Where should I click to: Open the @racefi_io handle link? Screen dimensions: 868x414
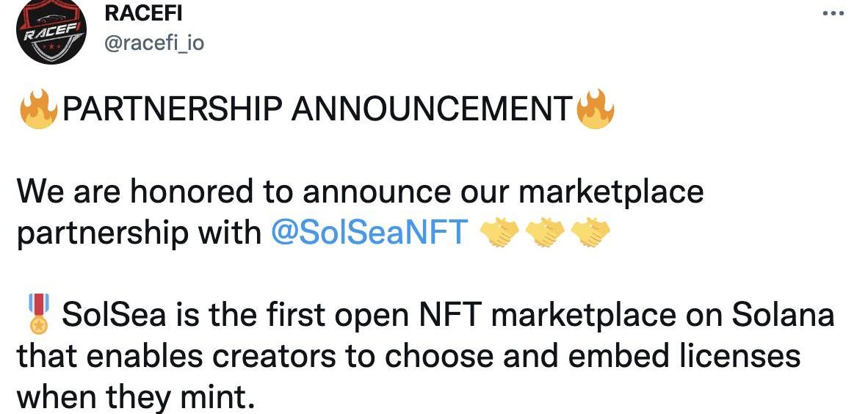pos(155,43)
